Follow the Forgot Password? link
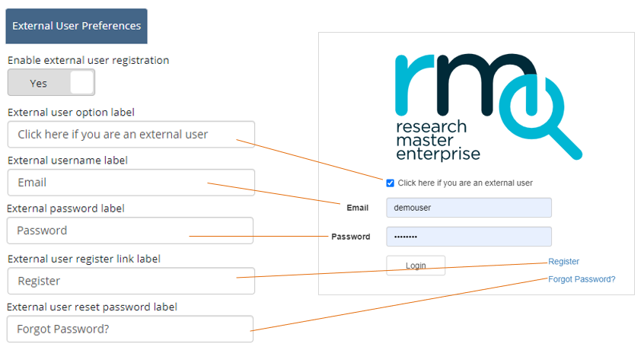644x350 pixels. [x=582, y=279]
